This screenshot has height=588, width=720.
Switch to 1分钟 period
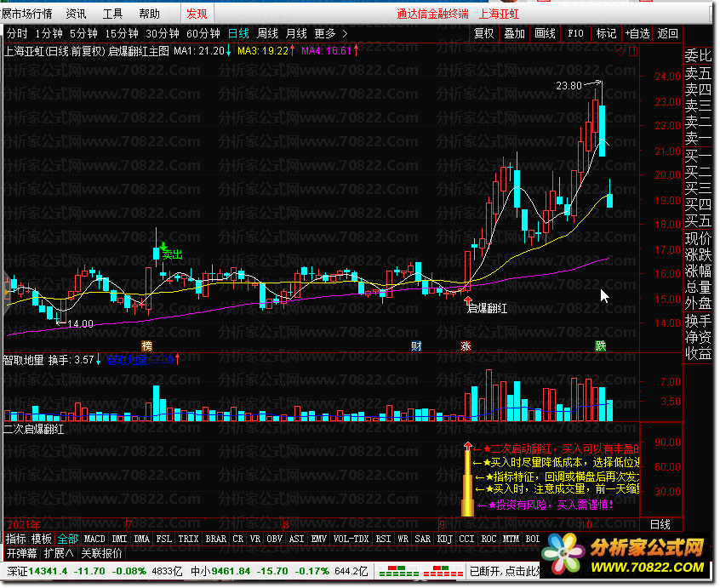pyautogui.click(x=49, y=33)
